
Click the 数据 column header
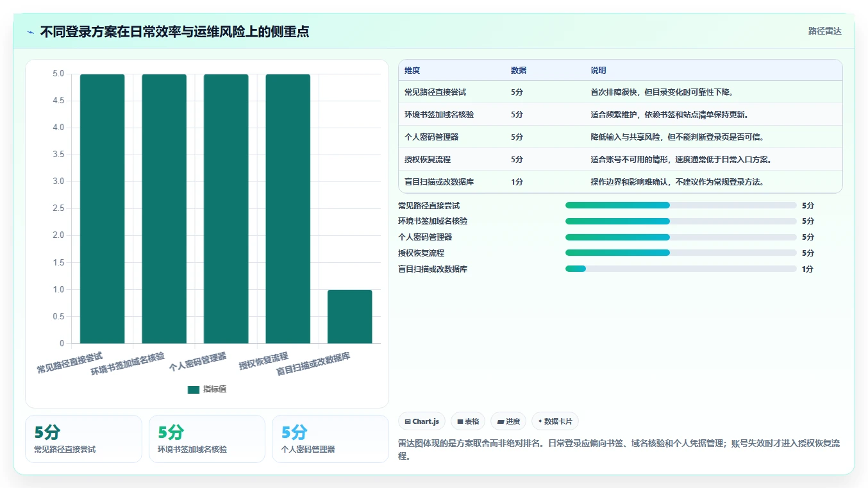point(519,71)
